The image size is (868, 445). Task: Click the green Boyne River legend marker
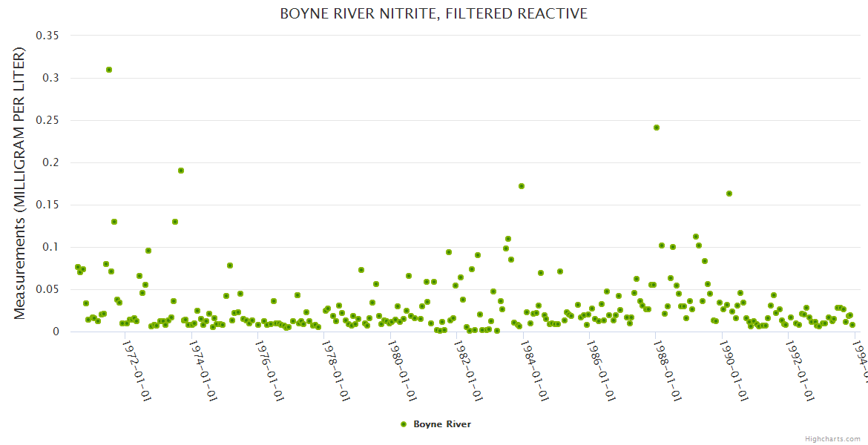coord(404,424)
